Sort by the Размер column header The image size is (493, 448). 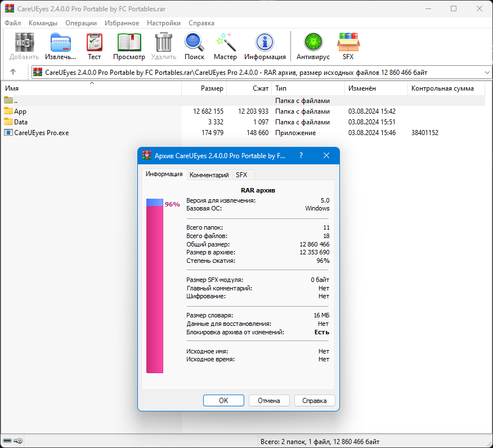click(204, 88)
